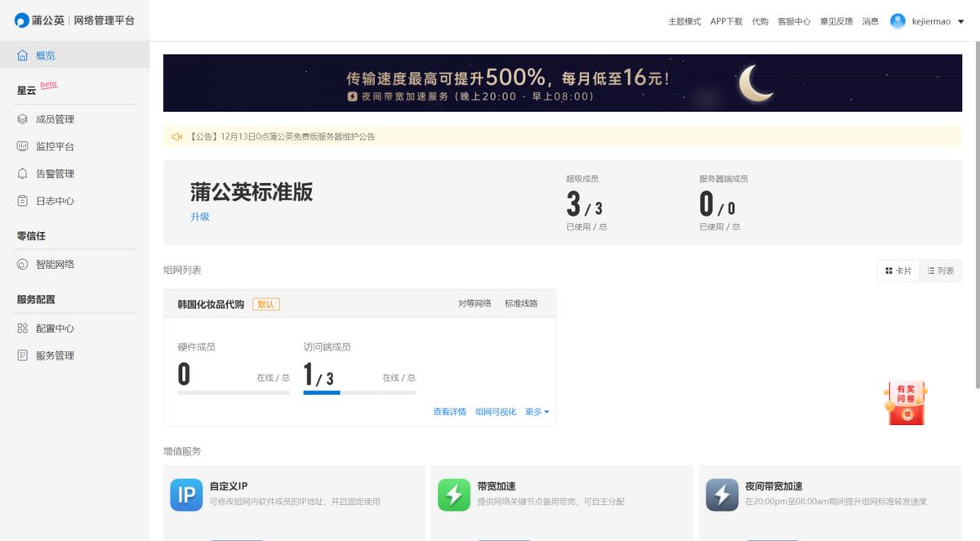Click the 升级 upgrade link
980x541 pixels.
[199, 217]
